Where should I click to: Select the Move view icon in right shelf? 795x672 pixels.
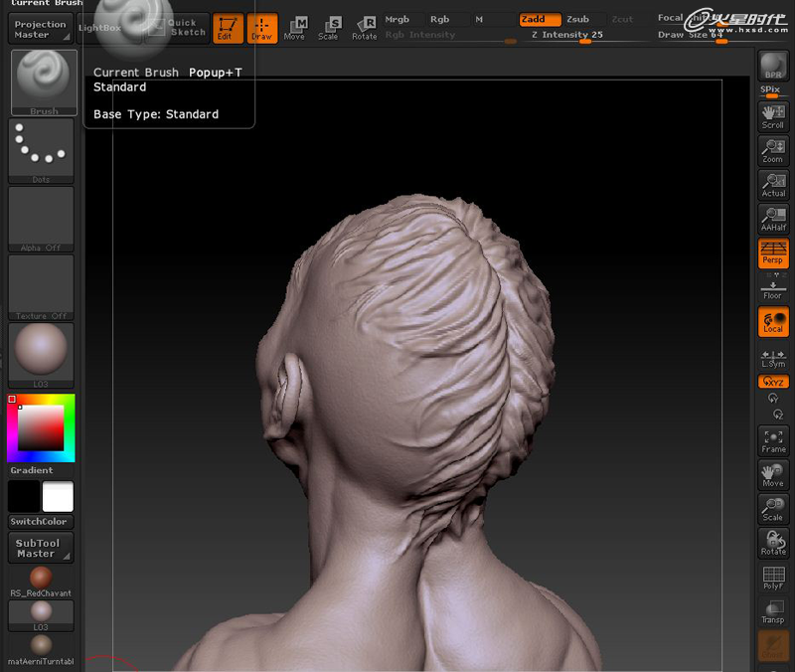coord(773,475)
